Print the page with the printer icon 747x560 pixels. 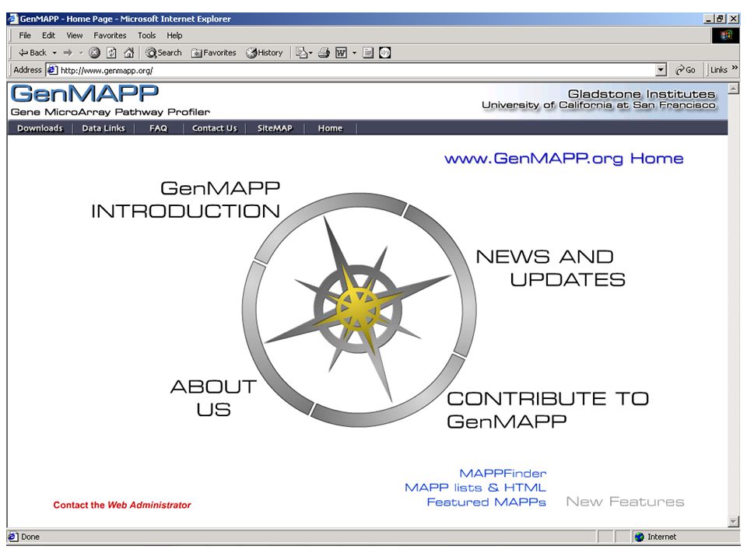pos(324,53)
